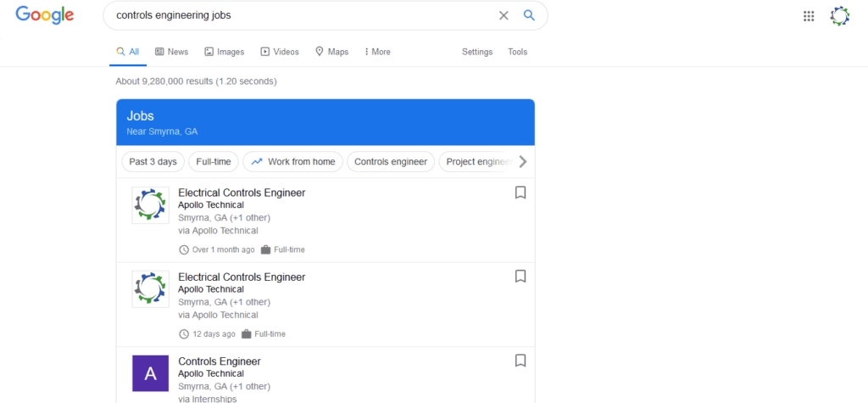
Task: Bookmark the first Electrical Controls Engineer job
Action: click(520, 193)
